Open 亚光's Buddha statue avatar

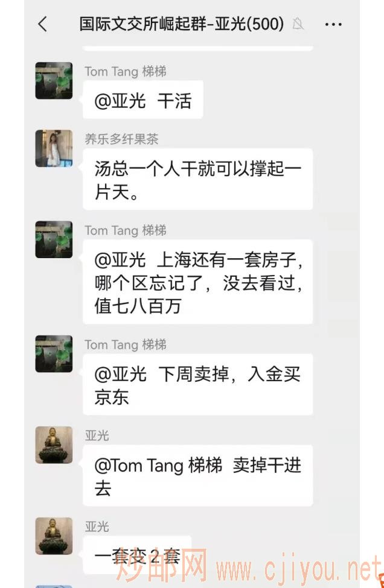click(x=54, y=444)
